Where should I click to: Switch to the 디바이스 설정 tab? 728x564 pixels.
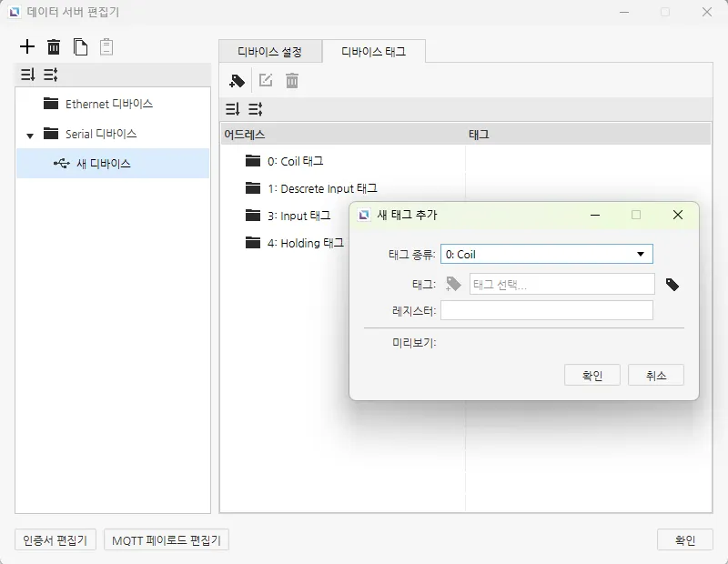(270, 52)
